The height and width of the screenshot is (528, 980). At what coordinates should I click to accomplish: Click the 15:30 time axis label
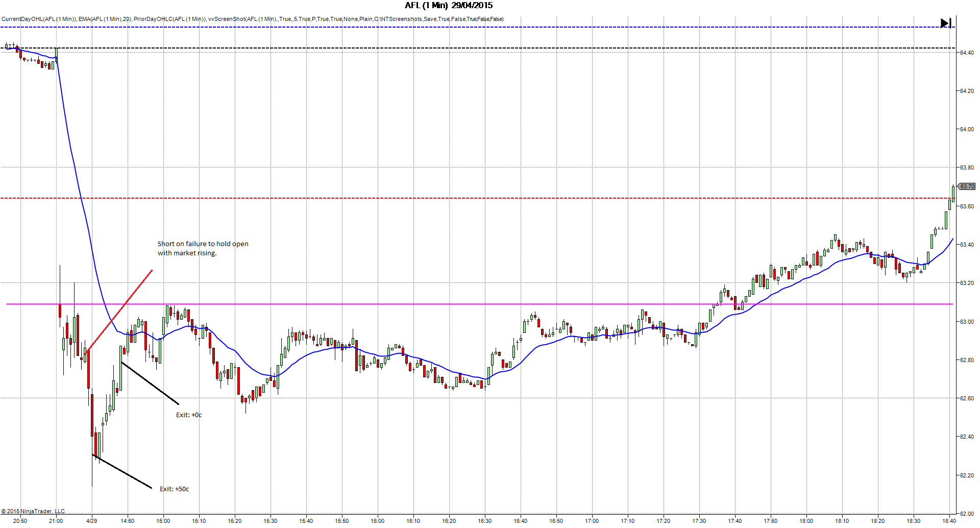271,521
